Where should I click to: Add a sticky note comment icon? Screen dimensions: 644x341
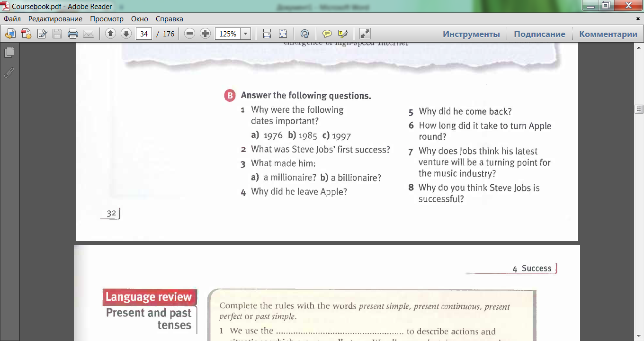point(327,34)
